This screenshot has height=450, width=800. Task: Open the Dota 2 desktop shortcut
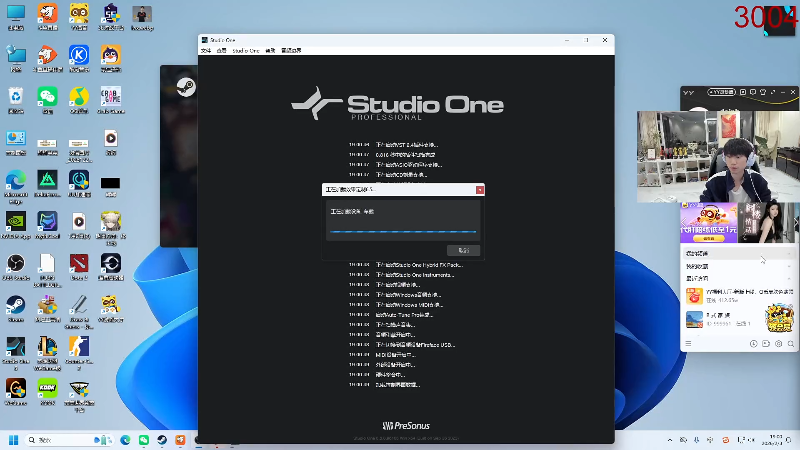pyautogui.click(x=79, y=264)
